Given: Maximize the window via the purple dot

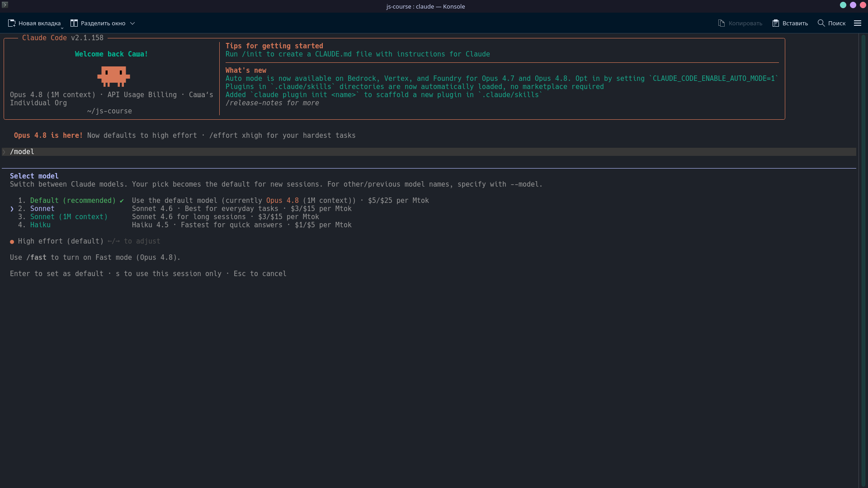Looking at the screenshot, I should pyautogui.click(x=853, y=5).
